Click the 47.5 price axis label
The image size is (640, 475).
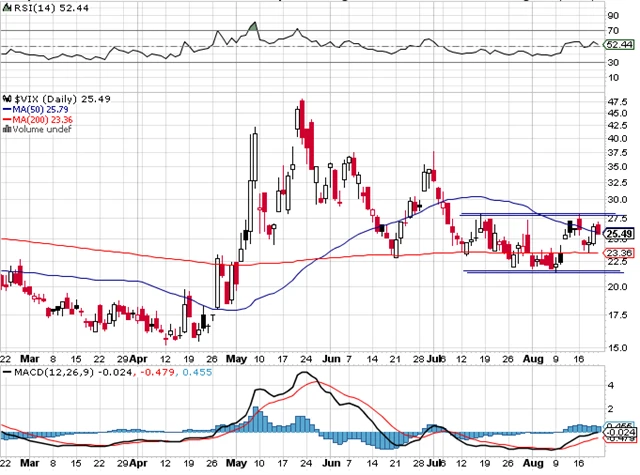(618, 101)
